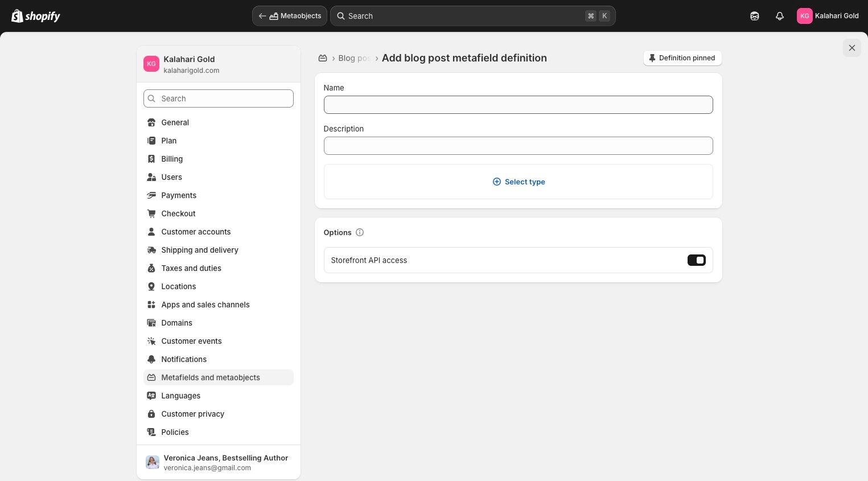The width and height of the screenshot is (868, 481).
Task: Click the Shopify logo
Action: point(36,16)
